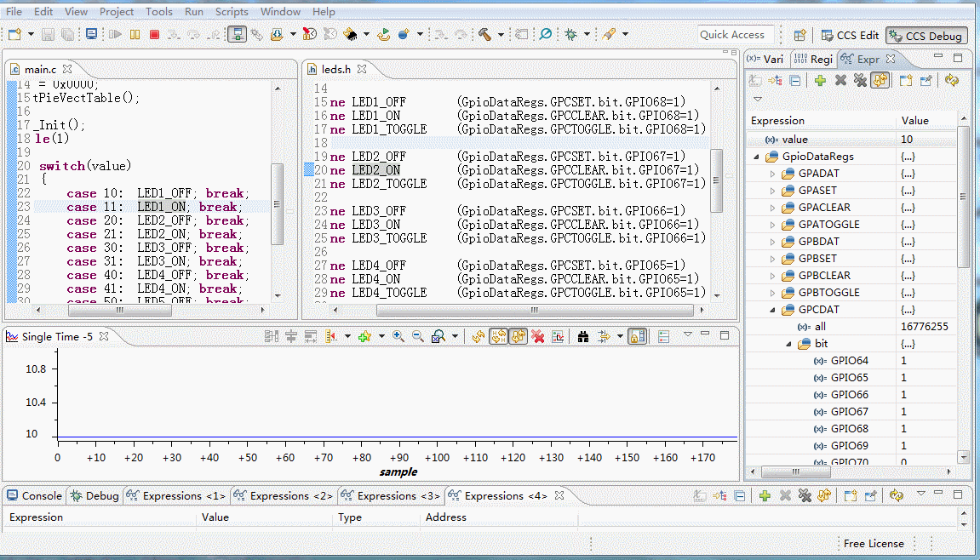Image resolution: width=980 pixels, height=560 pixels.
Task: Expand the GPADAT tree node
Action: [x=772, y=174]
